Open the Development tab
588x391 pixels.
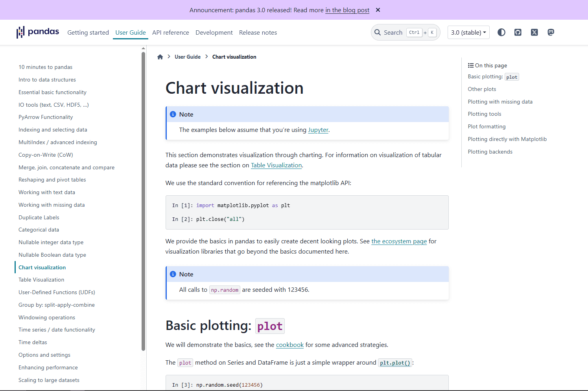pos(214,32)
